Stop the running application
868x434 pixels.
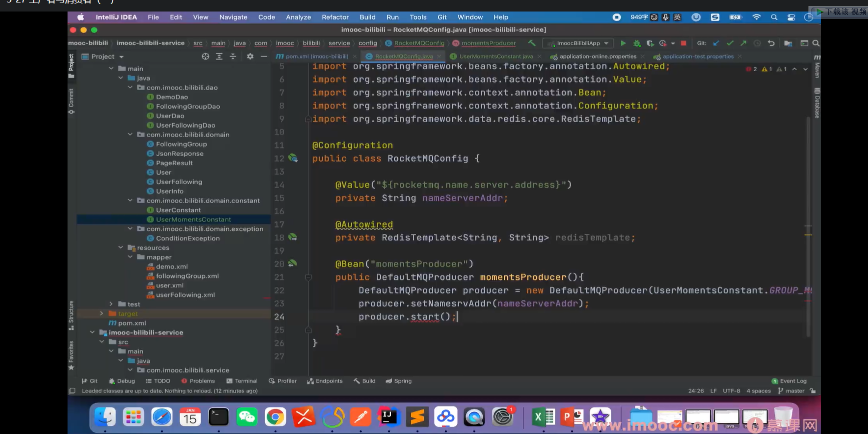pyautogui.click(x=683, y=44)
